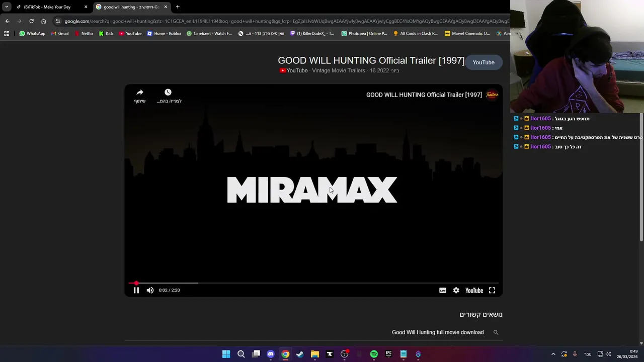Open Notepad from the taskbar
644x362 pixels.
click(x=404, y=354)
